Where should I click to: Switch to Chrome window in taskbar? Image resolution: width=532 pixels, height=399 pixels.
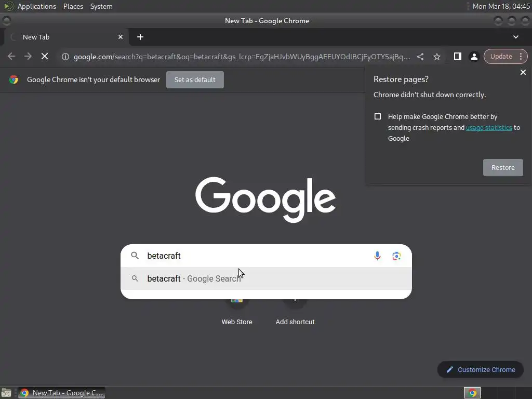tap(62, 393)
